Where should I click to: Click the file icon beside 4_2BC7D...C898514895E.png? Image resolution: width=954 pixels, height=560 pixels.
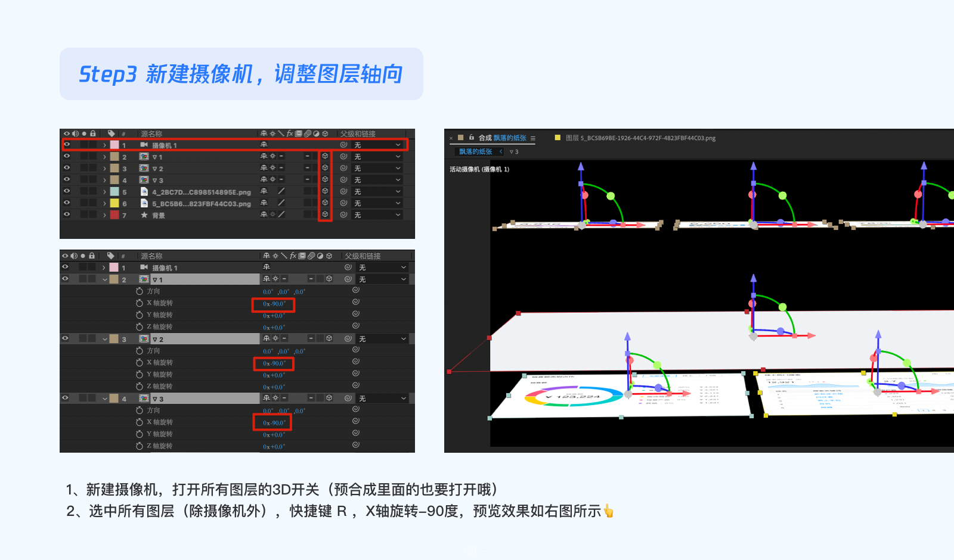point(144,192)
